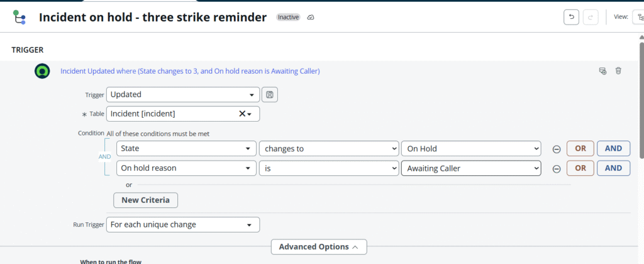Open the State field dropdown

pyautogui.click(x=186, y=149)
